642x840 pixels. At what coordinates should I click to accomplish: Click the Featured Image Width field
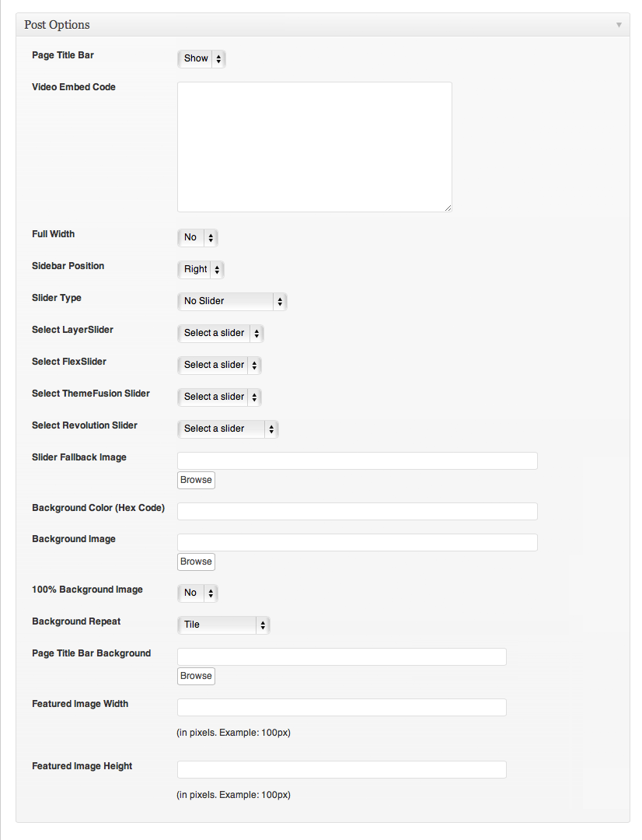(x=341, y=707)
